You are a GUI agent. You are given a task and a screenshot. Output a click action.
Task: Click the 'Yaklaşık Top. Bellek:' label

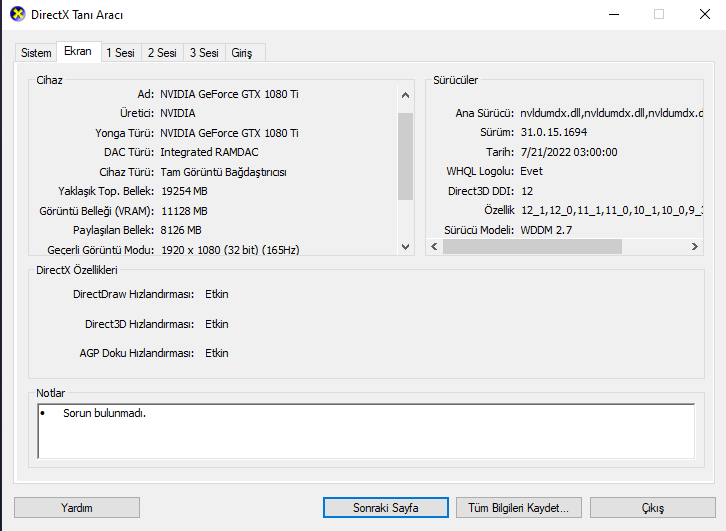(106, 191)
